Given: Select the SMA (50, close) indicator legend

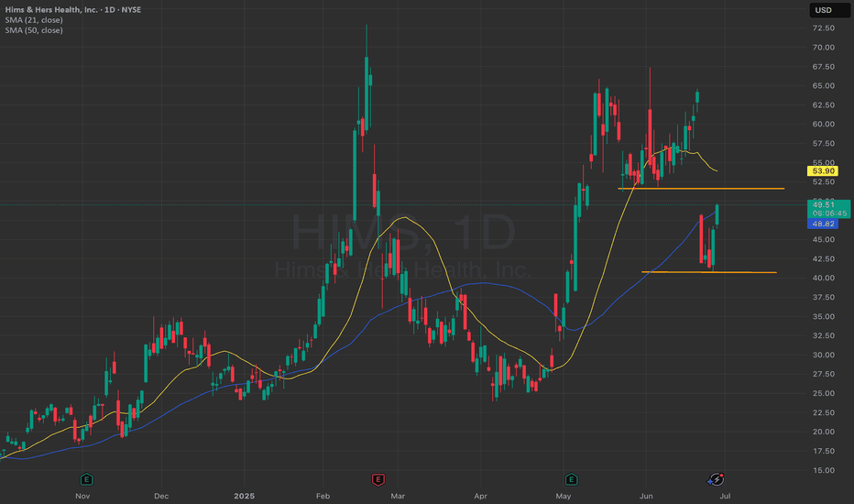Looking at the screenshot, I should [34, 30].
